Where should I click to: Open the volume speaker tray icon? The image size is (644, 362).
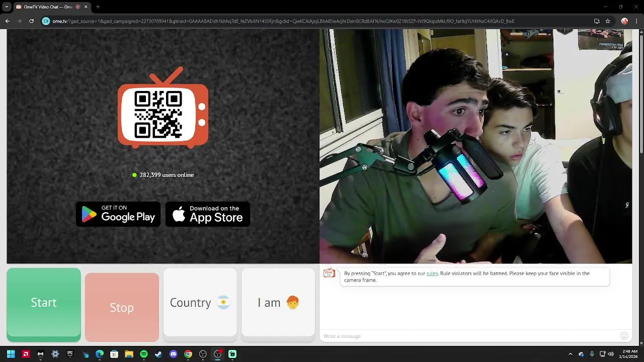pos(611,354)
